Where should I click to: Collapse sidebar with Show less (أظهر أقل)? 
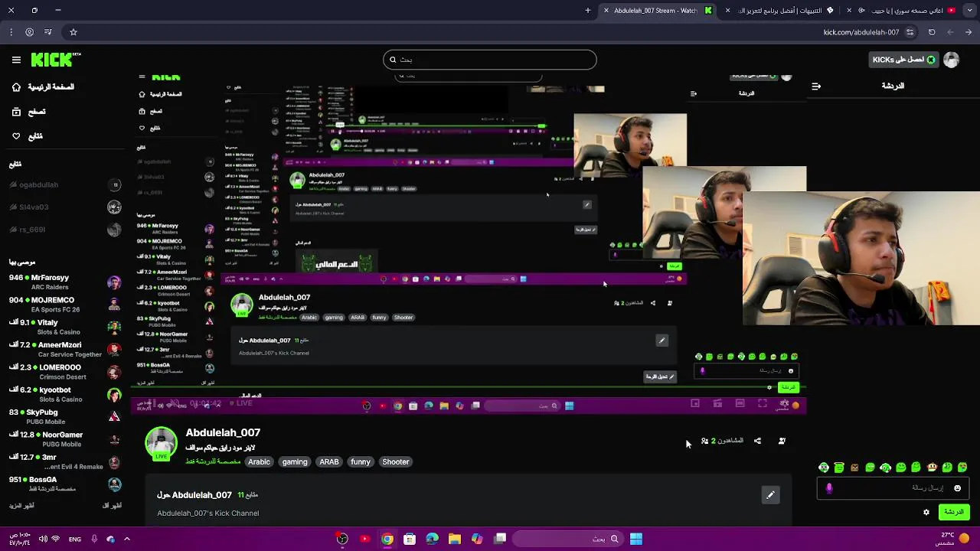coord(112,506)
